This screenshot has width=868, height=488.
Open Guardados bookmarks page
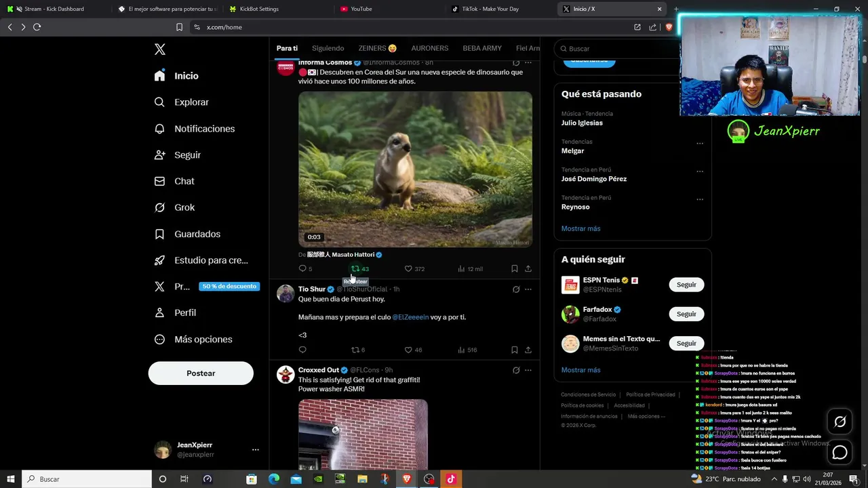(x=187, y=234)
